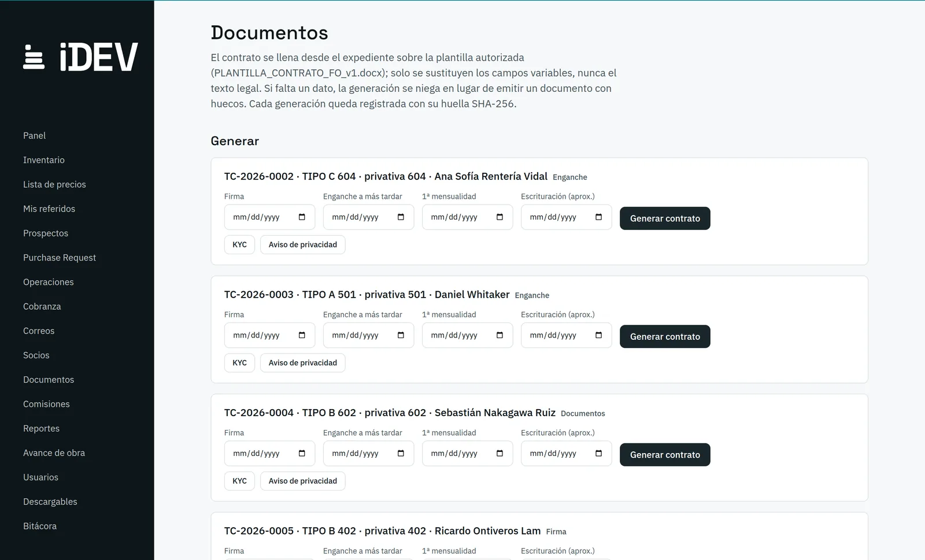
Task: Open calendar picker for Firma in TC-2026-0003
Action: [x=302, y=335]
